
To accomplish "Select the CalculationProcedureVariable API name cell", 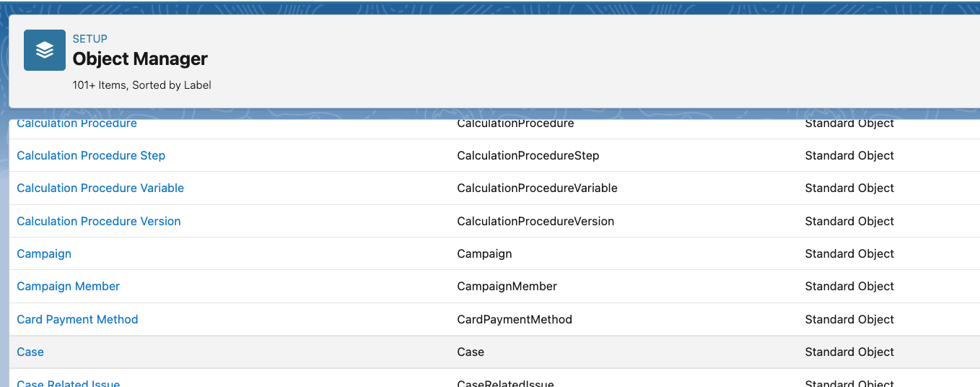I will 537,188.
